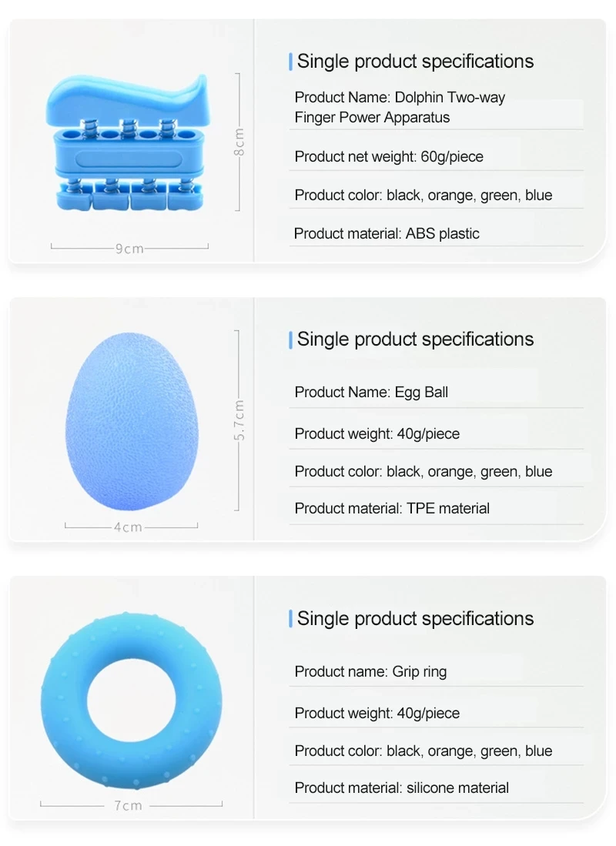Click the 8cm height dimension label
The height and width of the screenshot is (846, 616).
pyautogui.click(x=239, y=142)
